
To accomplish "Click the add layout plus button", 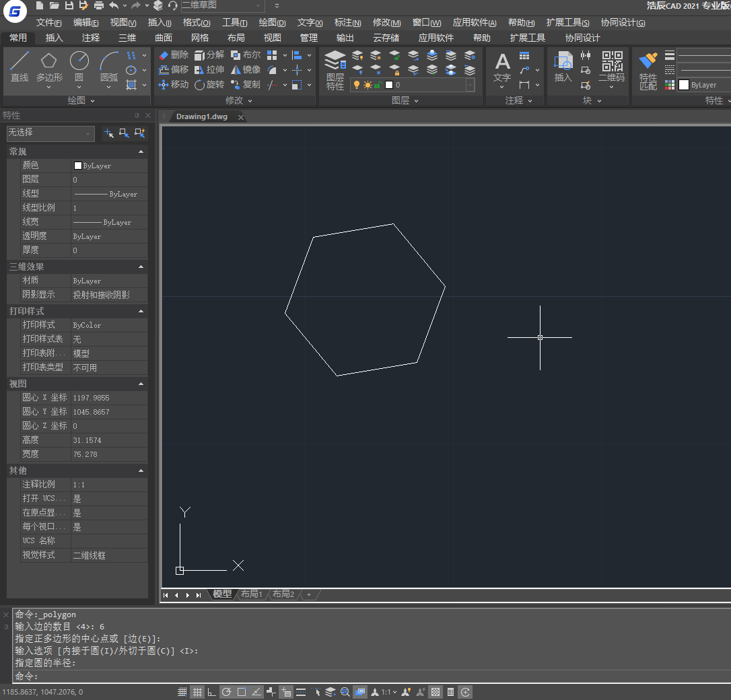I will pyautogui.click(x=309, y=595).
